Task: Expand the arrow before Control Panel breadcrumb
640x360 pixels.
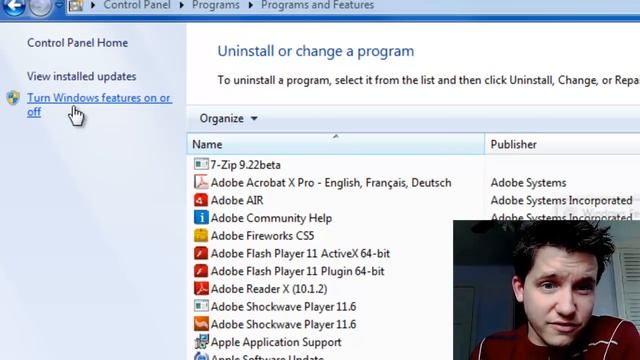Action: 93,6
